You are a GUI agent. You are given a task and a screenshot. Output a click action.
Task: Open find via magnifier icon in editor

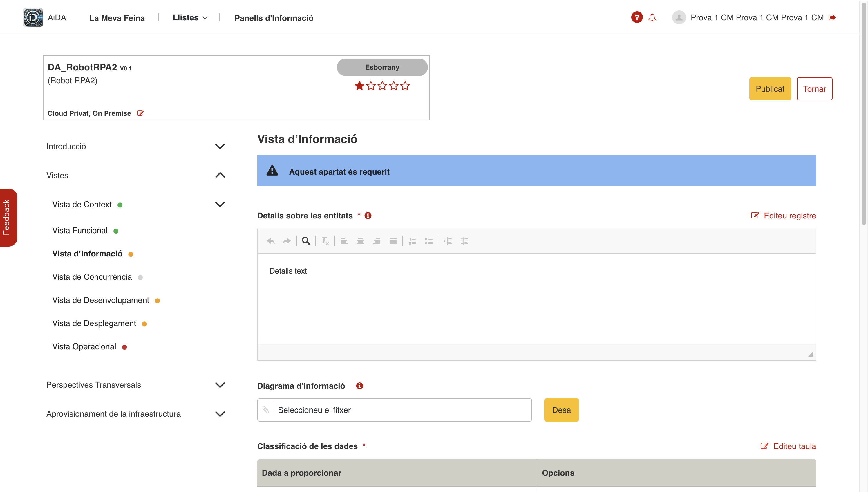(306, 241)
